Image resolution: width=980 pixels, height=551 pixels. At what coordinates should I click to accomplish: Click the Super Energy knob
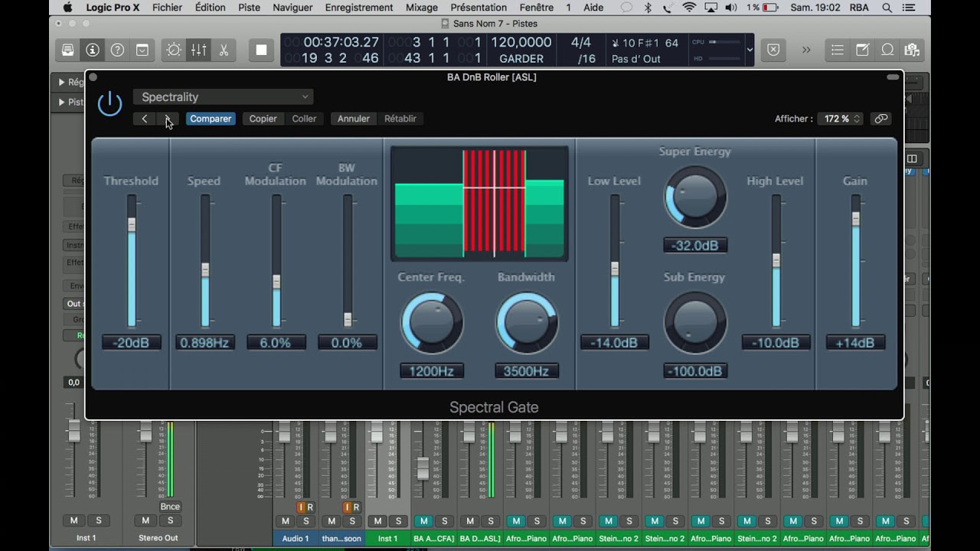tap(695, 197)
